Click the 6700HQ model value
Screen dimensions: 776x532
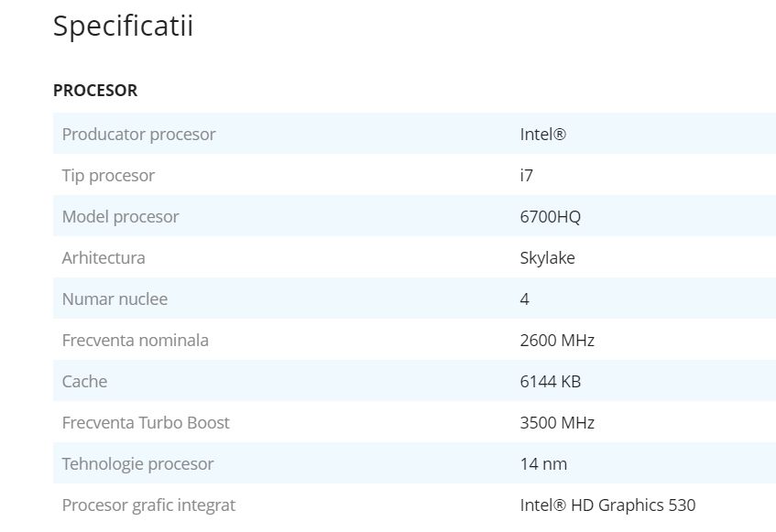[550, 217]
